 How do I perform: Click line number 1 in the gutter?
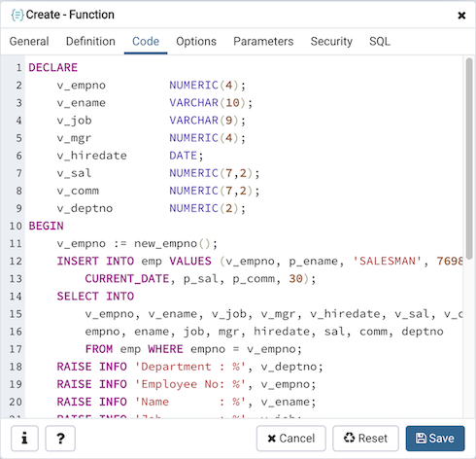(x=18, y=67)
